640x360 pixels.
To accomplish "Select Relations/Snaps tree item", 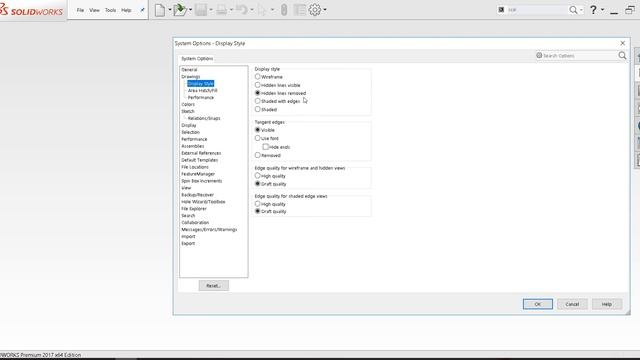I will click(x=204, y=118).
